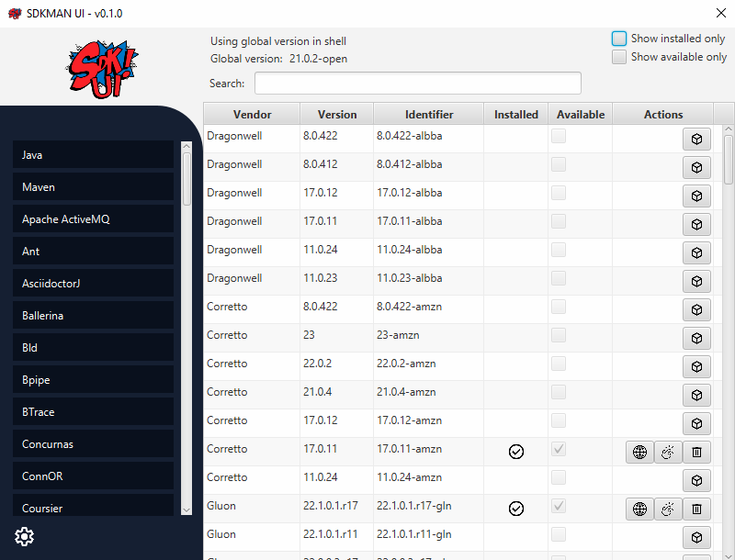This screenshot has height=560, width=735.
Task: Click sidebar list scrollbar thumb
Action: [187, 179]
